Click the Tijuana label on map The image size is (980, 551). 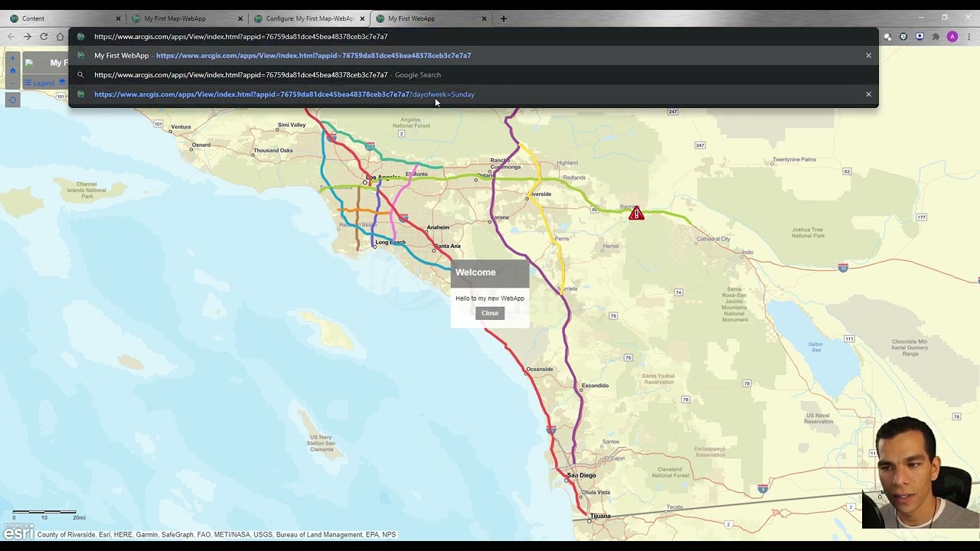601,516
